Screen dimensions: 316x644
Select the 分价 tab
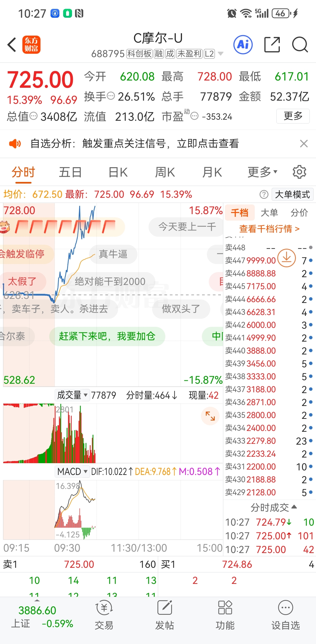pyautogui.click(x=299, y=213)
